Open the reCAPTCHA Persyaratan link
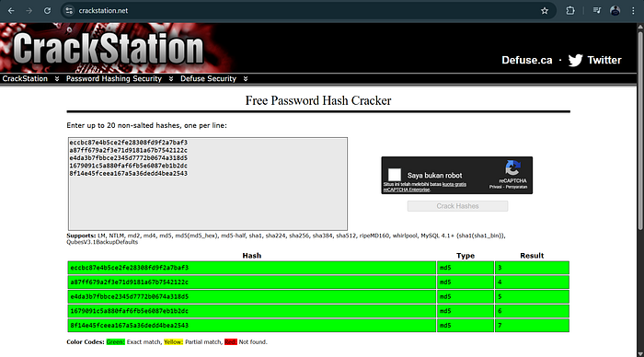The width and height of the screenshot is (644, 357). [x=516, y=187]
